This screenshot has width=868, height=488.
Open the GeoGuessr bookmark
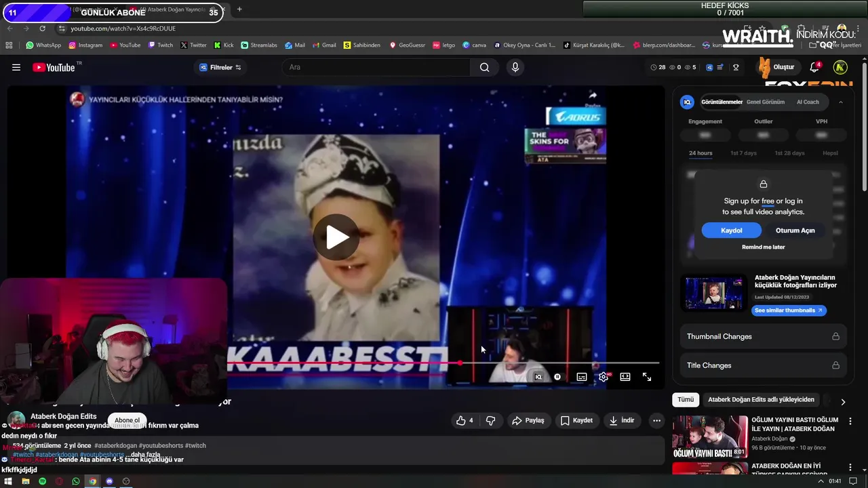pos(407,45)
